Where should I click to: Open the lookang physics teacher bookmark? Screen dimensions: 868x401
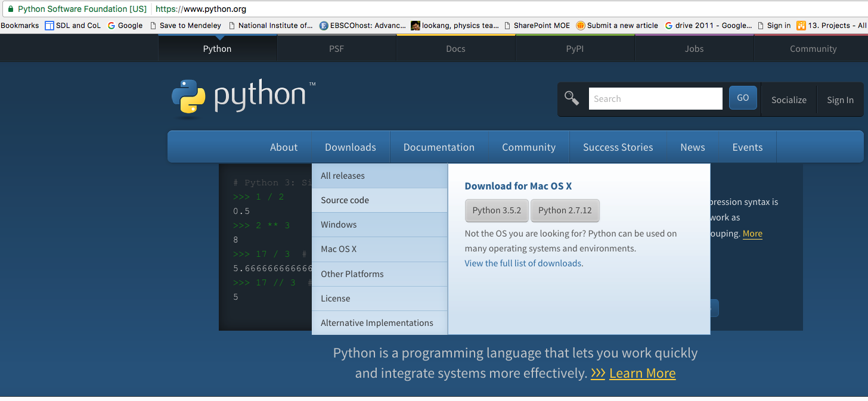coord(455,26)
